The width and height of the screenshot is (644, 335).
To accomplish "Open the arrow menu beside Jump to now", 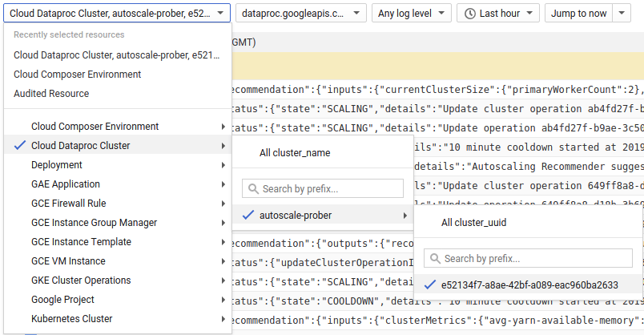I will coord(623,13).
